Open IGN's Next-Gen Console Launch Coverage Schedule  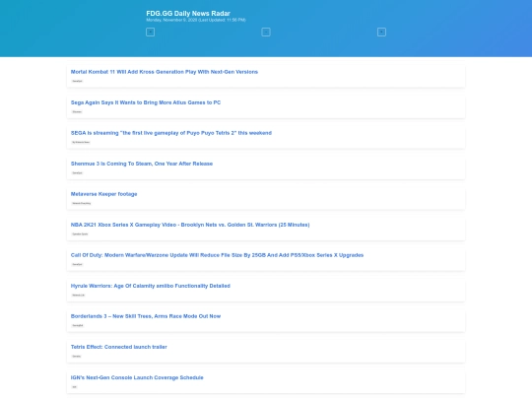tap(137, 377)
